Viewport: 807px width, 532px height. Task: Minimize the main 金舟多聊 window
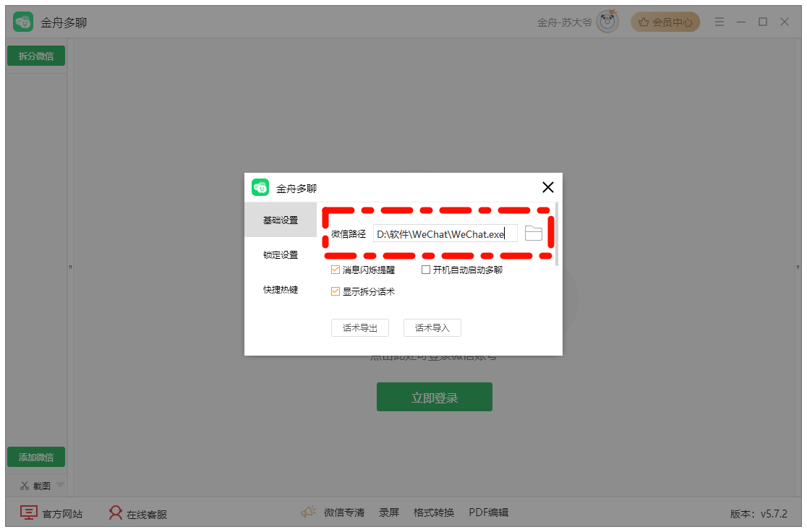[741, 22]
